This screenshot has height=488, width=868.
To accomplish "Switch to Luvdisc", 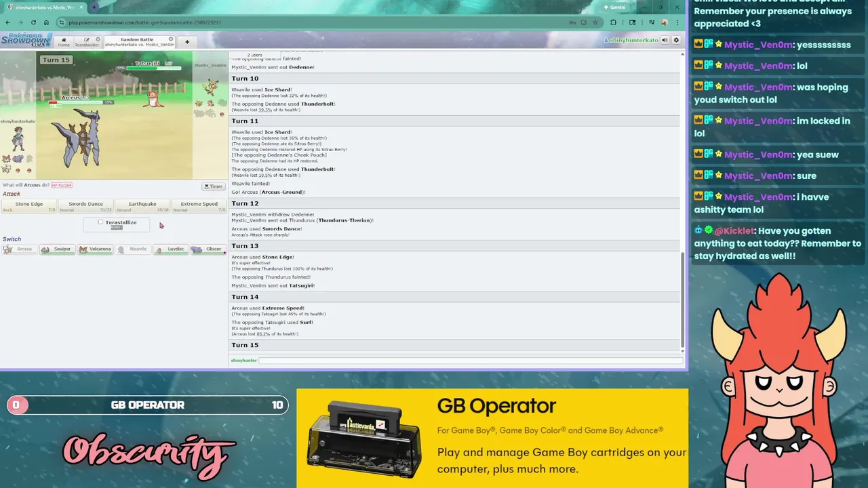I will 170,249.
